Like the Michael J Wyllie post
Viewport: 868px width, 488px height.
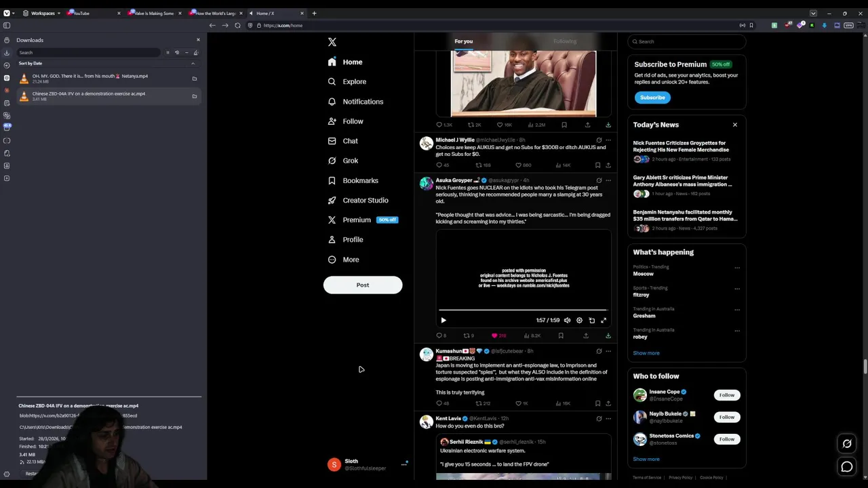(x=523, y=165)
